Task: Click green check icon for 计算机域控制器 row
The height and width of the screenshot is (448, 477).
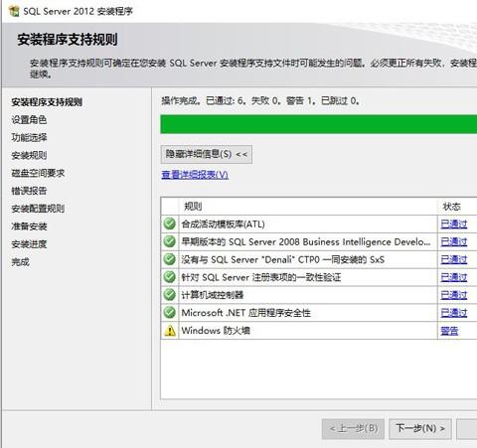Action: (x=170, y=295)
